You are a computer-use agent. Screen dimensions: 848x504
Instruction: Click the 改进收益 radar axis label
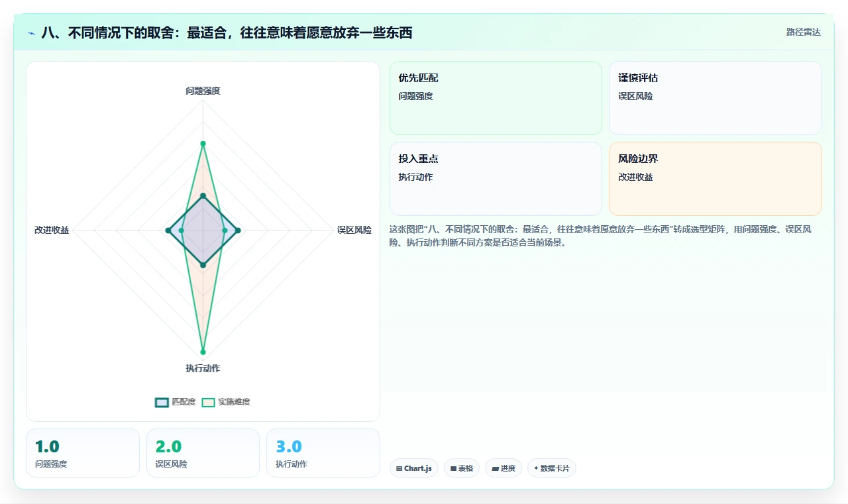(x=52, y=230)
